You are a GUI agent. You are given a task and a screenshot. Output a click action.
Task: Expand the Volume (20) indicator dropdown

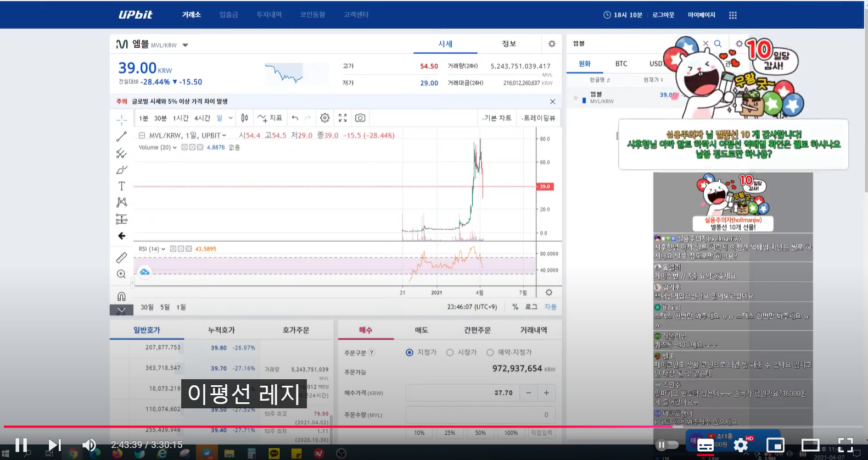tap(175, 147)
